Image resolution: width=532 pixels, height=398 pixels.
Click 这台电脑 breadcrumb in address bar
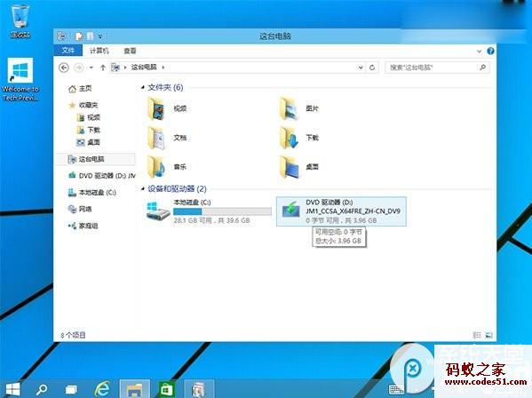click(x=144, y=68)
